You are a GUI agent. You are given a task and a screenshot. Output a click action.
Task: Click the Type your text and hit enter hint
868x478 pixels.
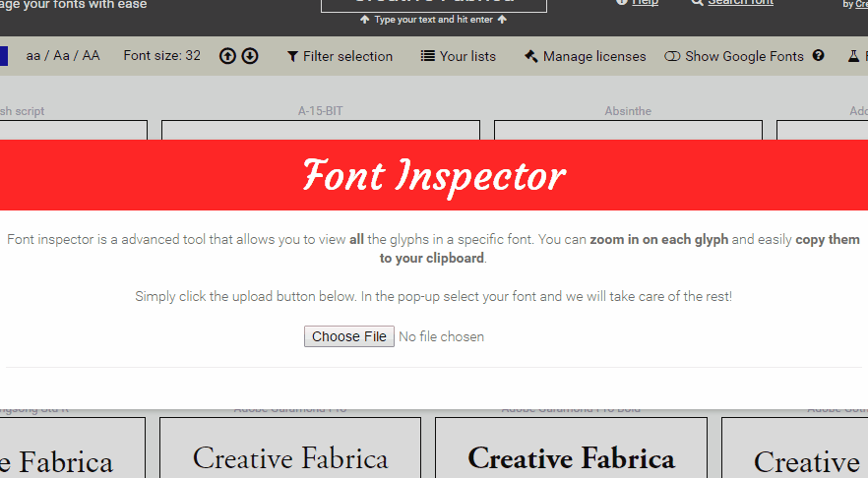coord(433,20)
